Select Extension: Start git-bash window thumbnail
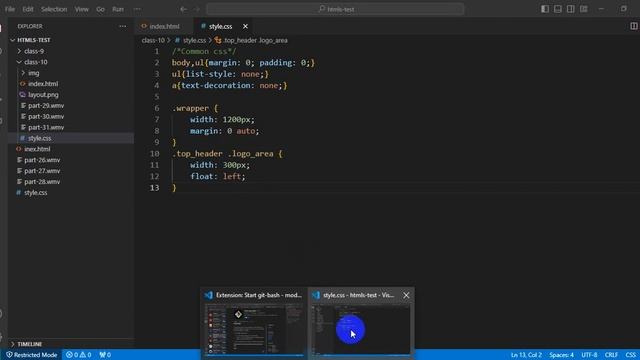 [254, 323]
